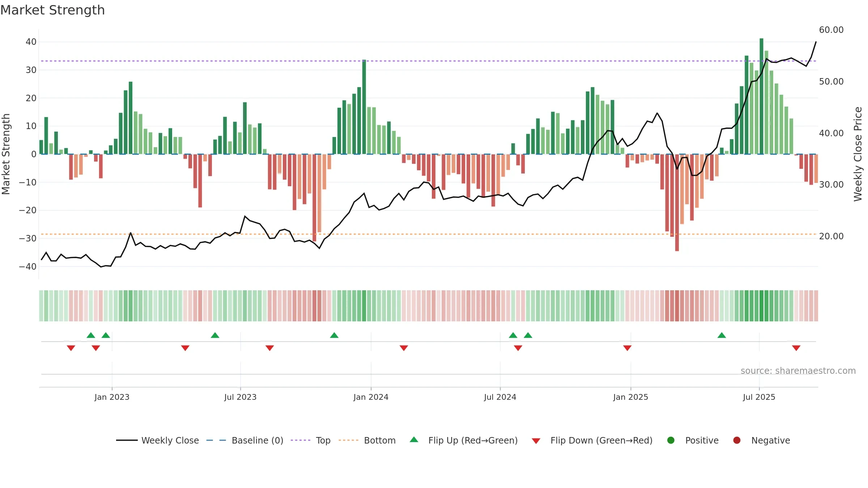The image size is (868, 488).
Task: Click the 'Jul 2025' x-axis label
Action: (x=759, y=397)
